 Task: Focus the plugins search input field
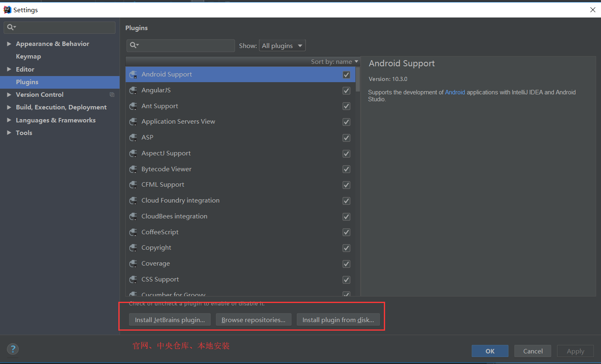[181, 46]
